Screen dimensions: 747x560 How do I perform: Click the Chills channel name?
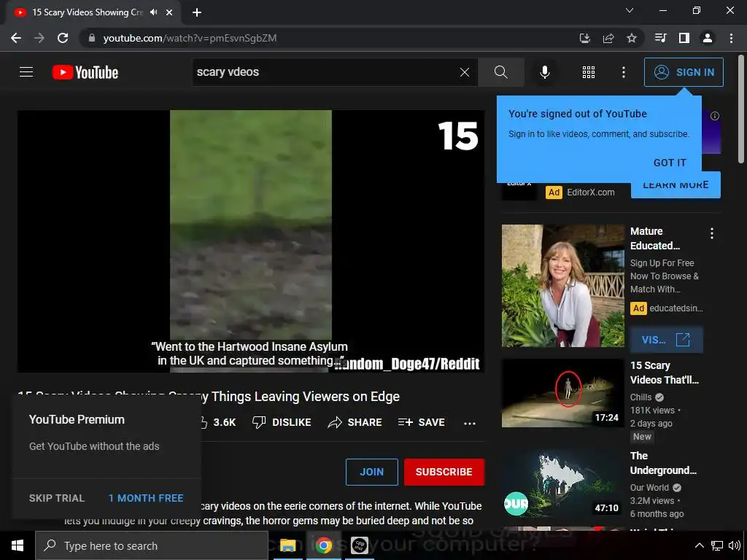click(640, 397)
